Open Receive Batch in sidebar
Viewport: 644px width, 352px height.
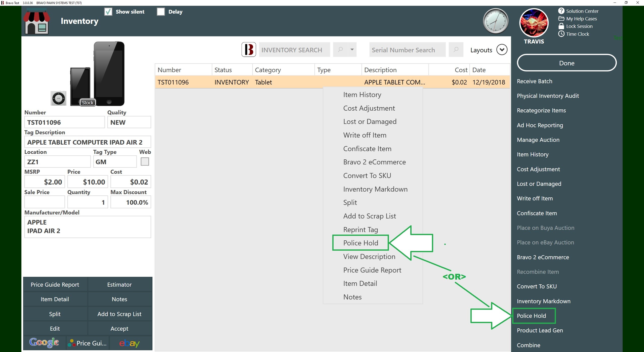coord(535,81)
